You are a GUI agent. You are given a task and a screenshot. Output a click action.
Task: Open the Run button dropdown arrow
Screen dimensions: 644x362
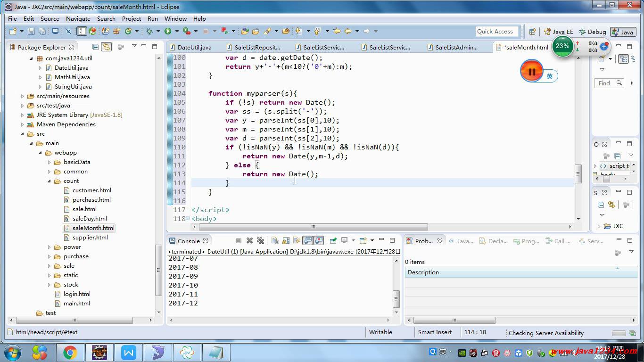[177, 31]
